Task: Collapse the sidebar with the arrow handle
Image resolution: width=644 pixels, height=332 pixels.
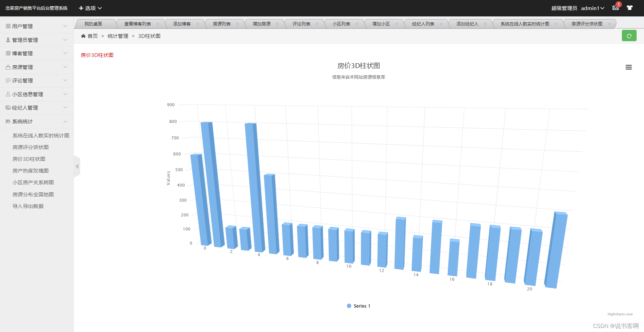Action: click(x=77, y=166)
